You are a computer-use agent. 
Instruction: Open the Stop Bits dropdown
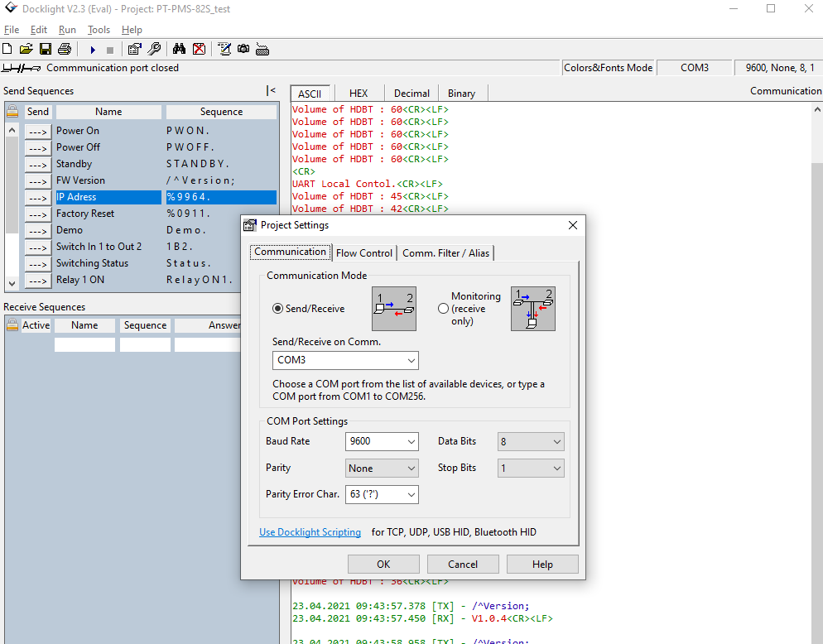(531, 469)
